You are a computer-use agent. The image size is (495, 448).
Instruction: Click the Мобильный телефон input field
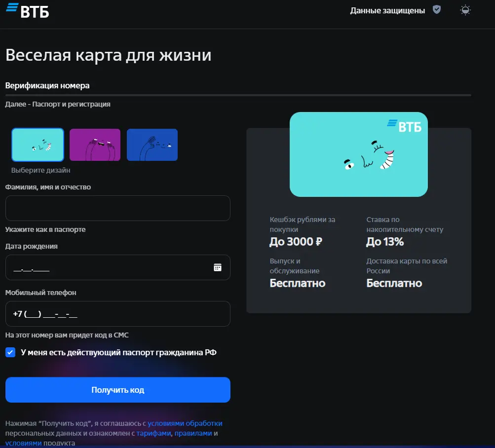point(118,314)
